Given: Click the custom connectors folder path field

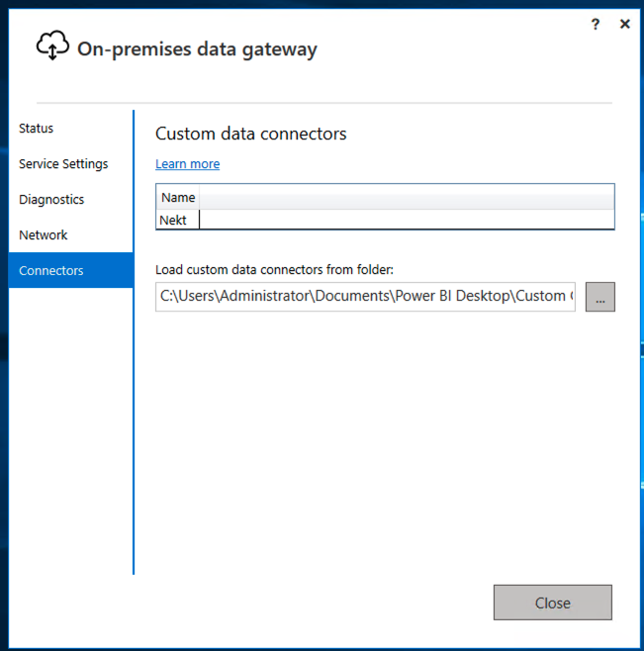Looking at the screenshot, I should click(365, 297).
